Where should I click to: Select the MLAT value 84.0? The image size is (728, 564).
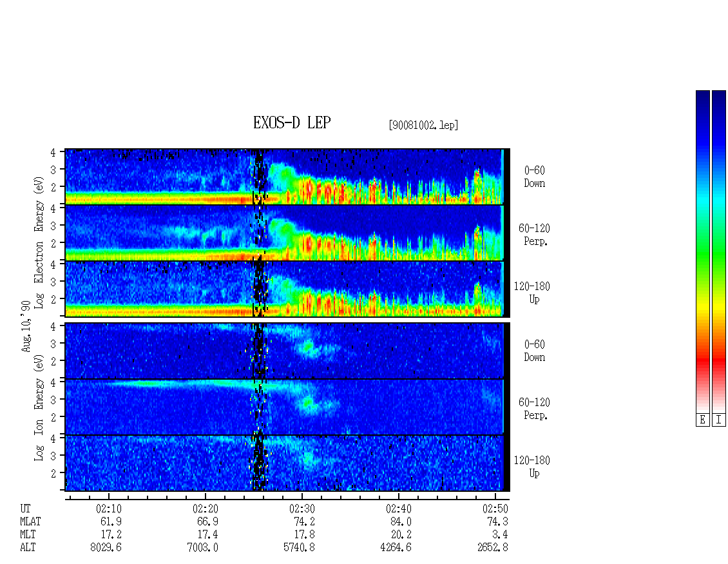401,521
